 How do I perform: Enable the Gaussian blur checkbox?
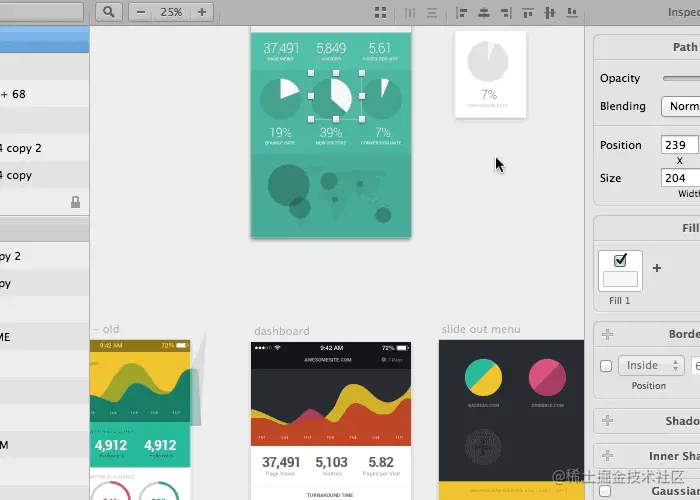[605, 491]
